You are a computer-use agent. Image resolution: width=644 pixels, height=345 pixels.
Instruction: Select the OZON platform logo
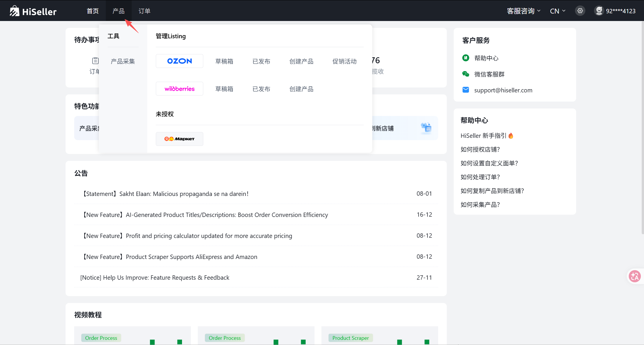(x=179, y=61)
